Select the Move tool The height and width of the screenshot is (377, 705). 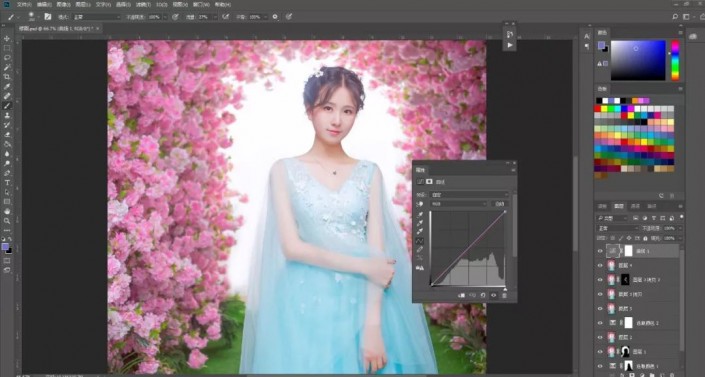click(7, 39)
